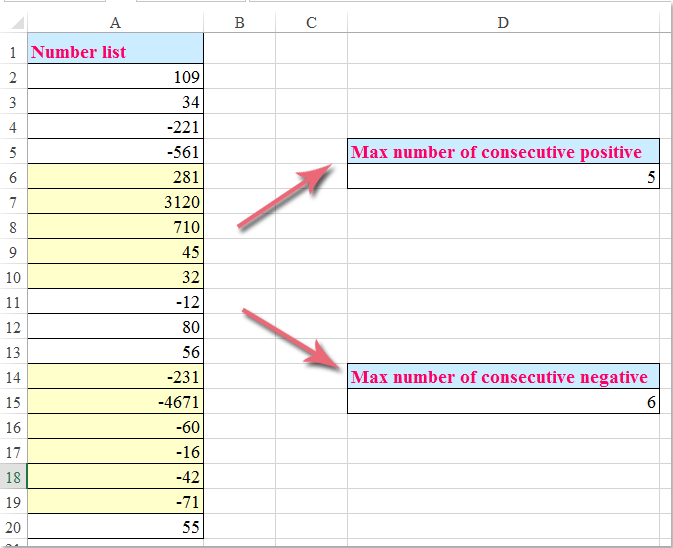673x548 pixels.
Task: Click row 1 header
Action: (14, 52)
